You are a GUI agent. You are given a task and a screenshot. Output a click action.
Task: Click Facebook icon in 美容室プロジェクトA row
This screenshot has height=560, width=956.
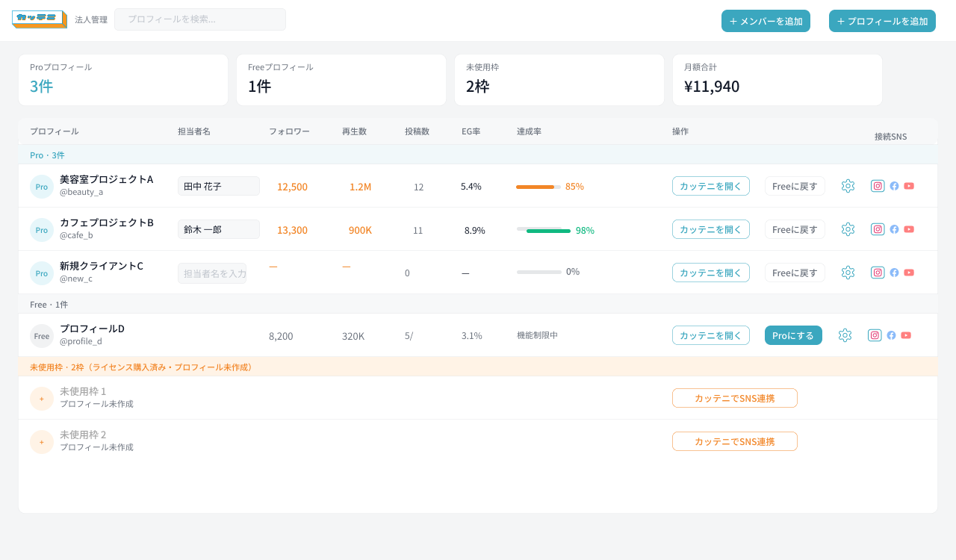894,186
